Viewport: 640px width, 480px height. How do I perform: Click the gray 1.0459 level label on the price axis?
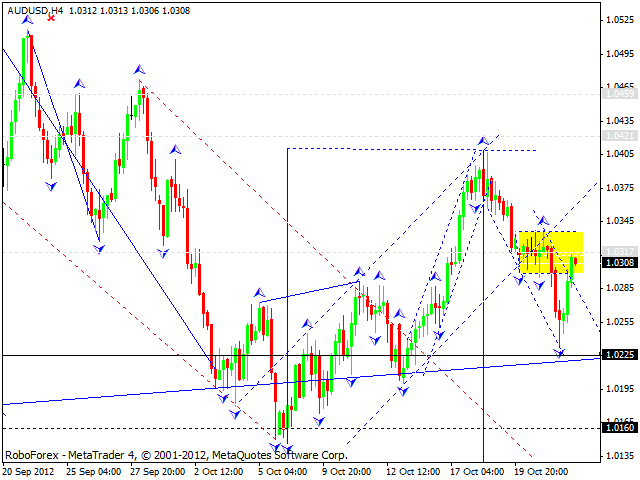(620, 94)
